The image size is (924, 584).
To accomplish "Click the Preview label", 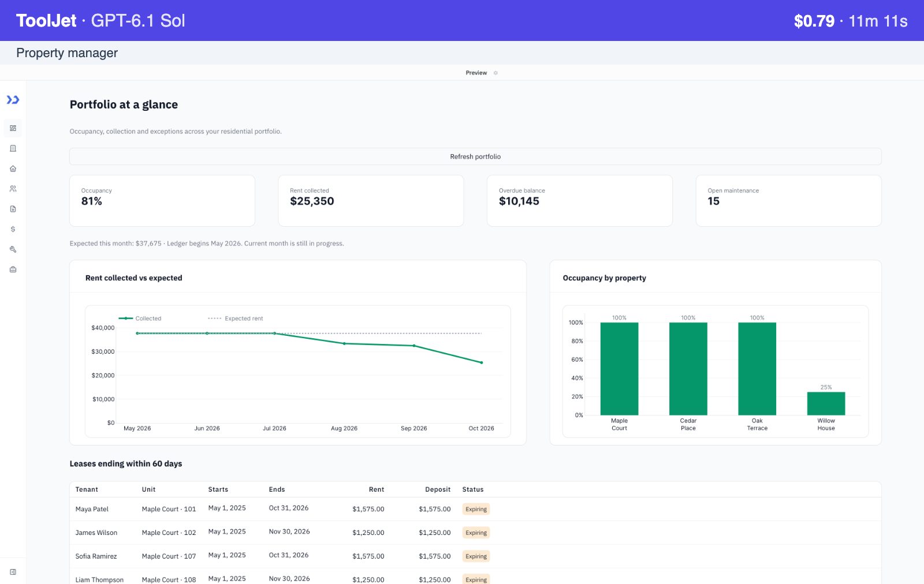I will (476, 73).
